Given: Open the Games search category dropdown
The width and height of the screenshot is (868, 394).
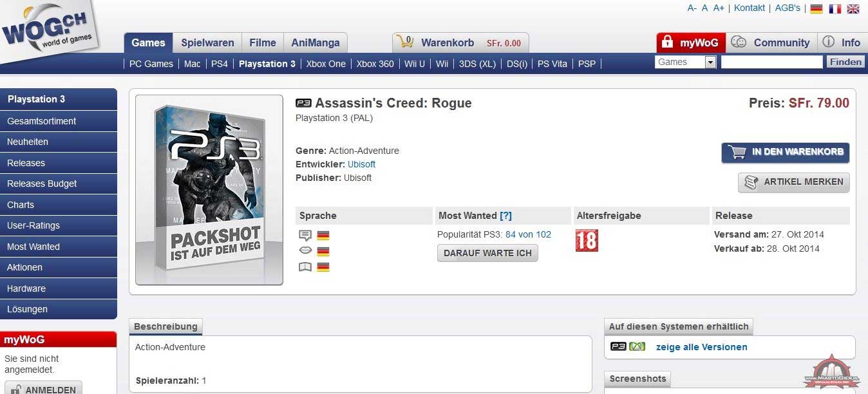Looking at the screenshot, I should click(x=710, y=62).
